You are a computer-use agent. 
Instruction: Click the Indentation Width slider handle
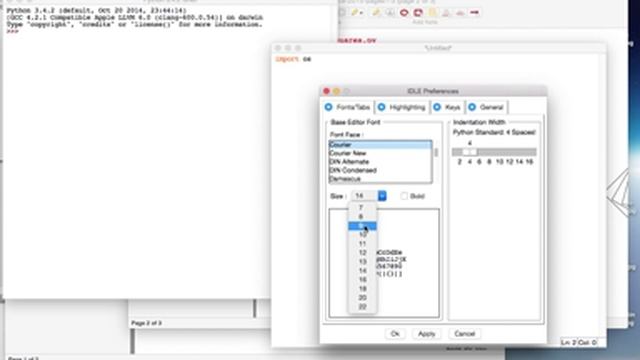click(x=469, y=152)
